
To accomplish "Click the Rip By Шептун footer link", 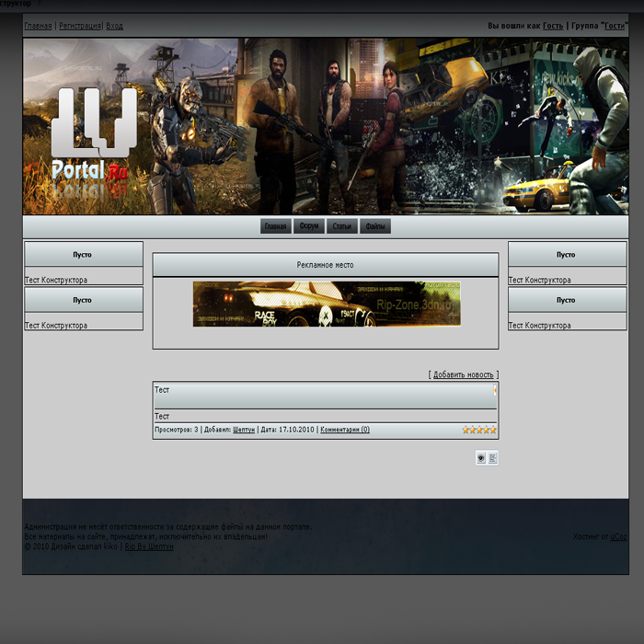I will (149, 546).
